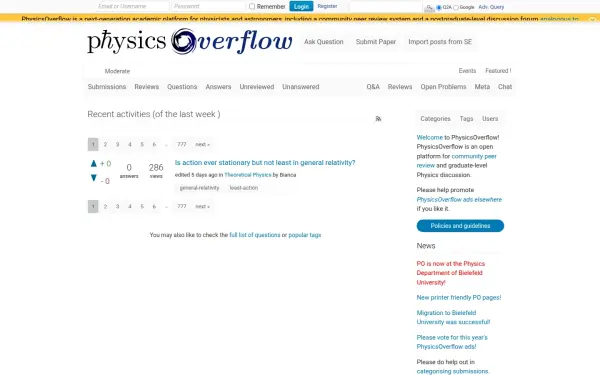Open the Chat section
600x375 pixels.
pos(505,87)
